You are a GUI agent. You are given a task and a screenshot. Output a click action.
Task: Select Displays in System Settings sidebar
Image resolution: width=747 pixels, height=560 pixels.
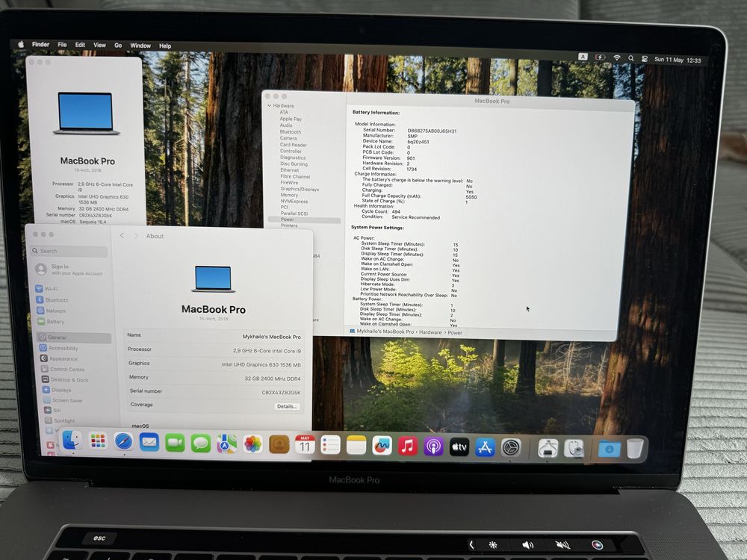[x=58, y=390]
